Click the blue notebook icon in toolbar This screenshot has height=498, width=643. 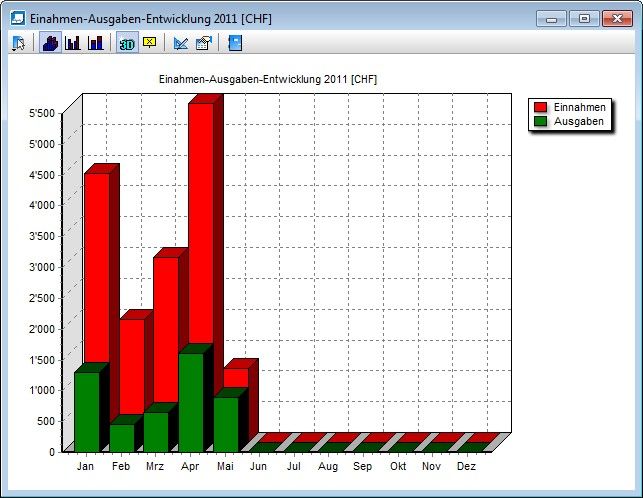[x=235, y=43]
